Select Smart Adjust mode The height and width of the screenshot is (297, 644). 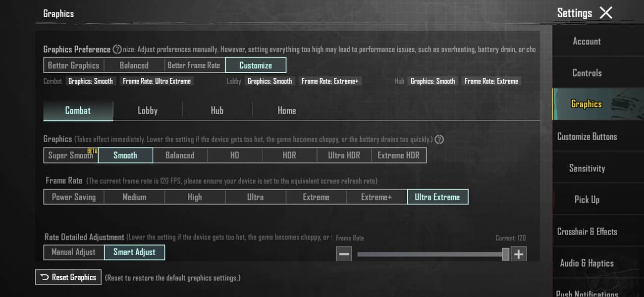[x=134, y=252]
